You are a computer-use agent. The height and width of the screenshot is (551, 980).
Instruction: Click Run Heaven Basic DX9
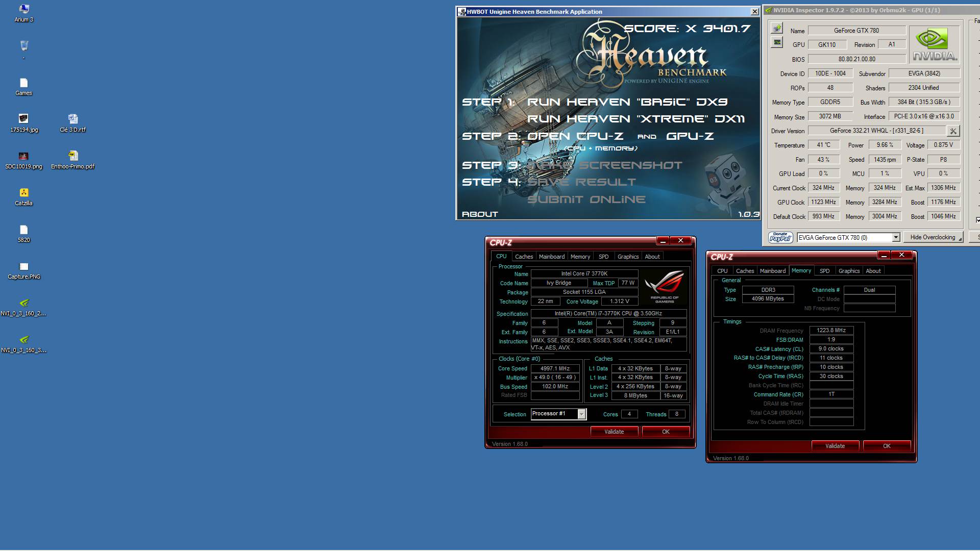tap(627, 102)
